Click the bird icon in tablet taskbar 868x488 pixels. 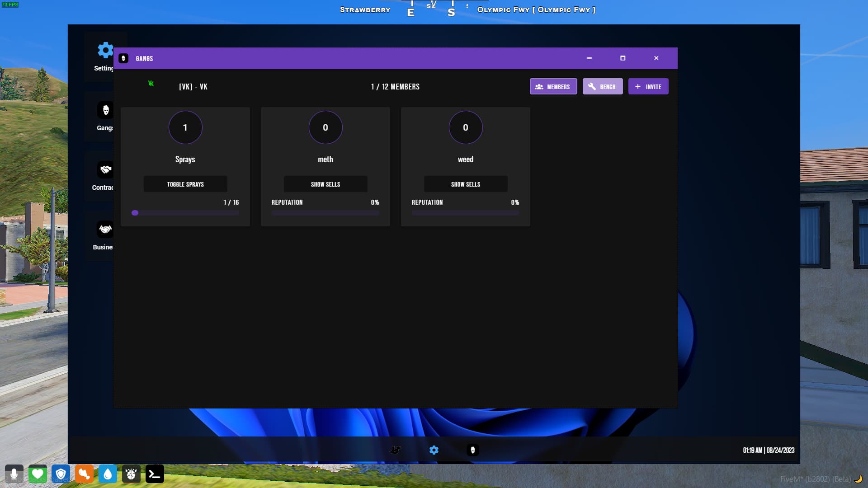tap(395, 450)
